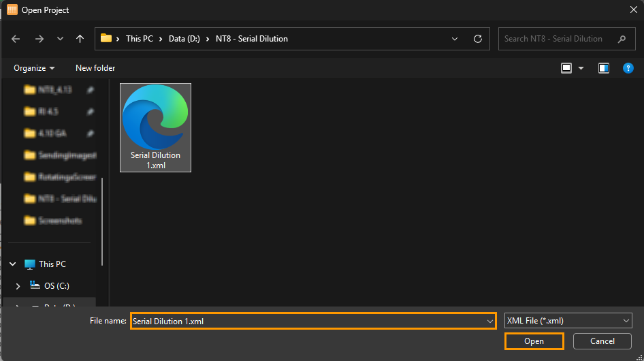
Task: Open the Organize menu
Action: click(34, 68)
